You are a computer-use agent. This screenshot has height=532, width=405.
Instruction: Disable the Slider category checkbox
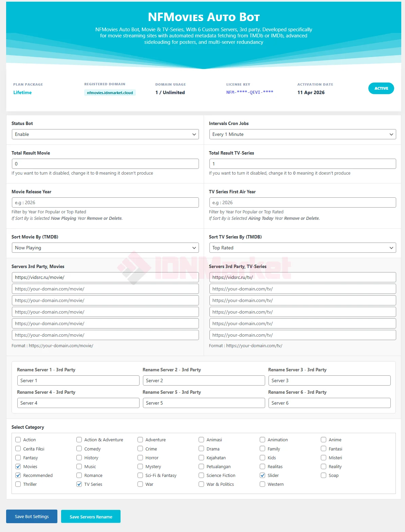[262, 475]
